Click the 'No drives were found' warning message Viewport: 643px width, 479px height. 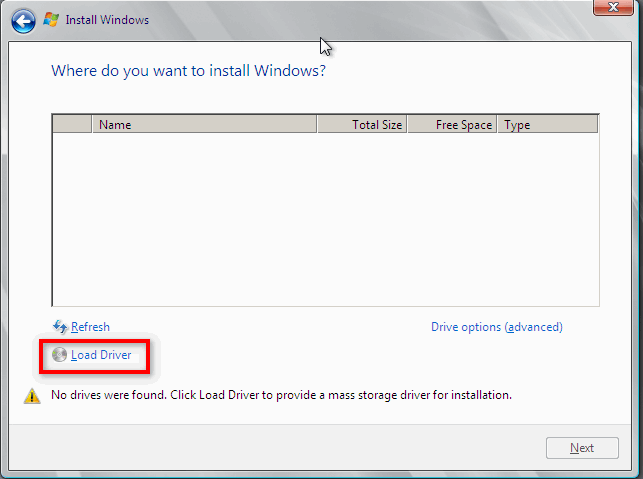[281, 395]
